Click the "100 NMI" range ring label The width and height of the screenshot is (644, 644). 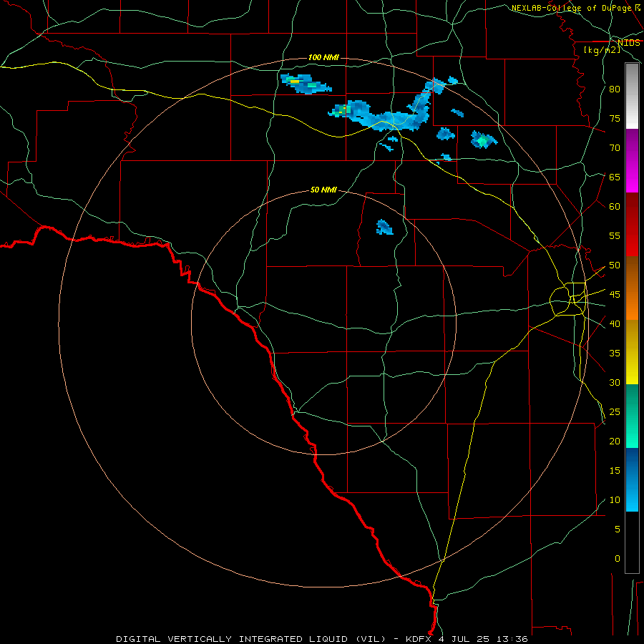click(323, 57)
